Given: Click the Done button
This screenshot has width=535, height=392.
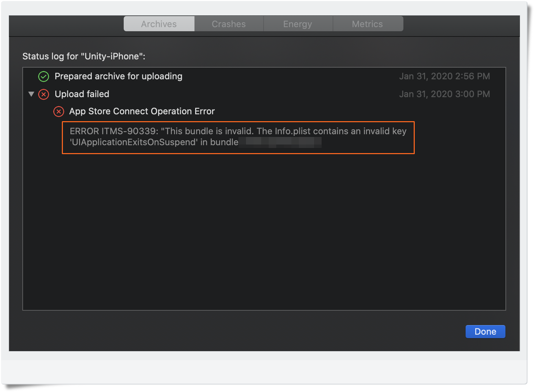Looking at the screenshot, I should (x=485, y=332).
